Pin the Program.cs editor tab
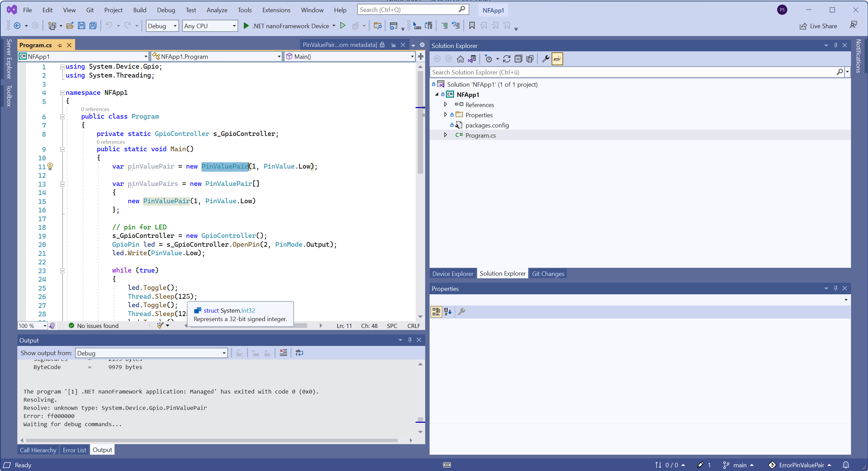The height and width of the screenshot is (471, 868). [59, 45]
